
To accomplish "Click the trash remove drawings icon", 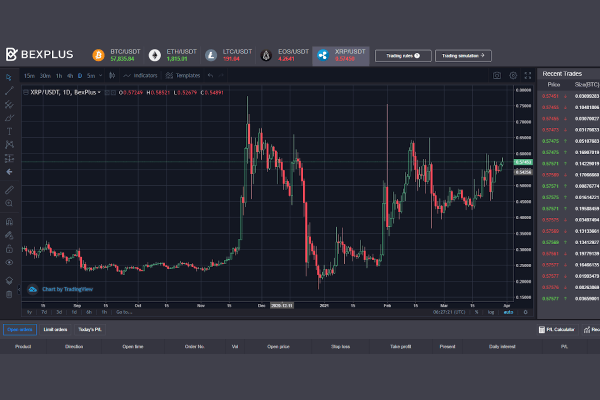I will 9,294.
